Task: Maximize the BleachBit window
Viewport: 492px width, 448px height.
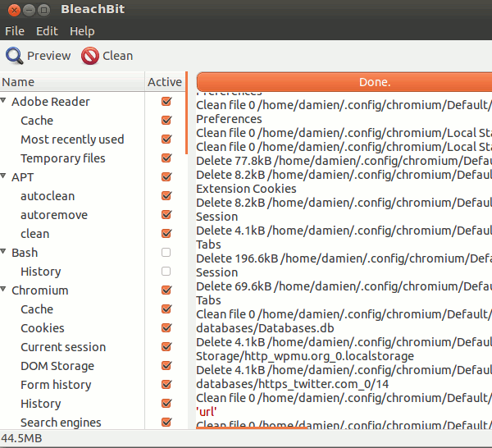Action: [43, 10]
